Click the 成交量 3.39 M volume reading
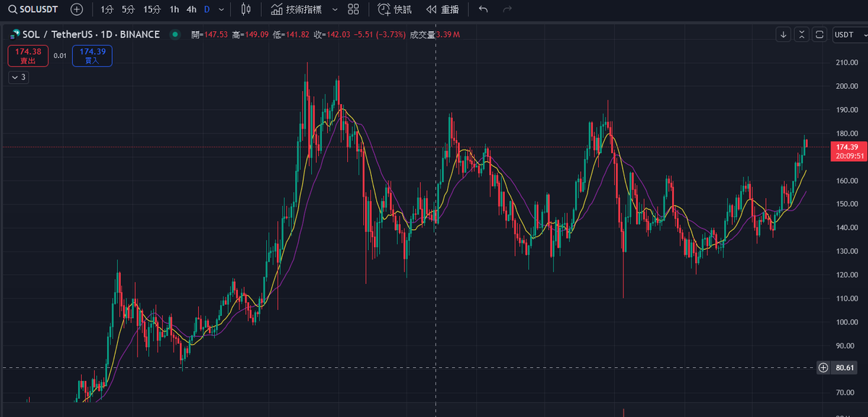This screenshot has width=868, height=417. (435, 35)
